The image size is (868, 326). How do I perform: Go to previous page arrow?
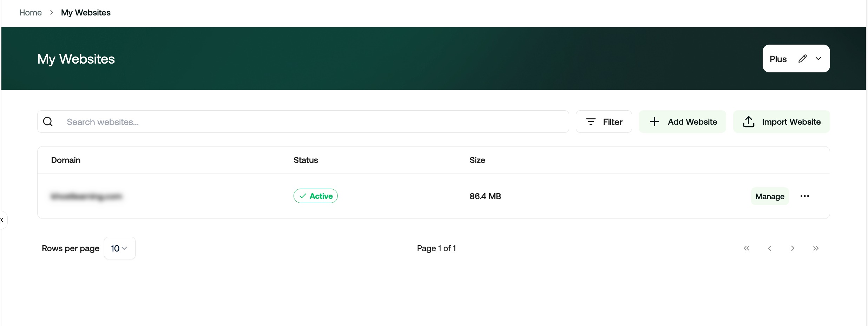pyautogui.click(x=770, y=248)
